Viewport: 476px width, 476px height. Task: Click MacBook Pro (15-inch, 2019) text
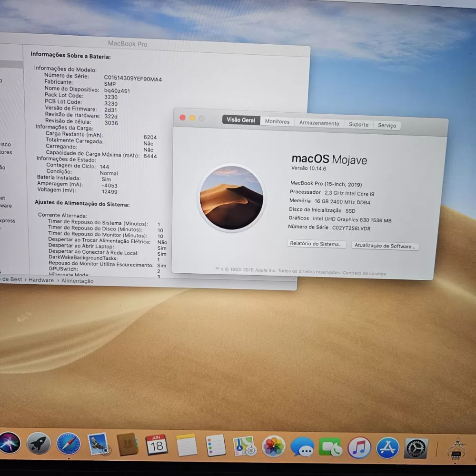[x=326, y=184]
